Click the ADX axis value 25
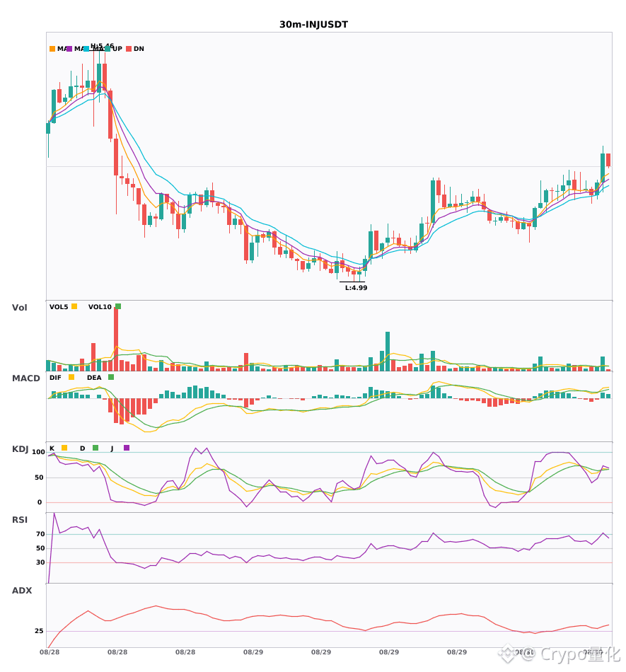This screenshot has height=672, width=626. (x=39, y=631)
